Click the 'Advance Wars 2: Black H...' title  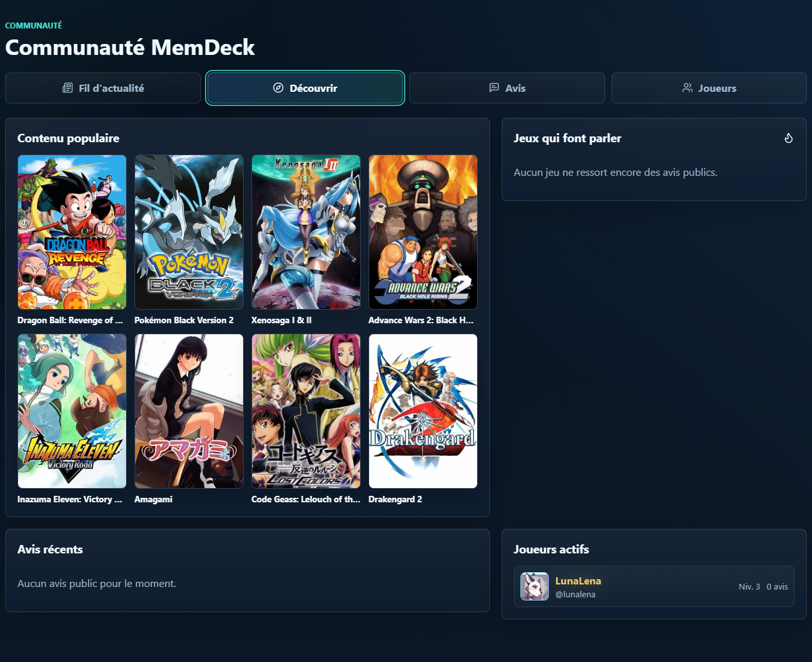[x=421, y=320]
